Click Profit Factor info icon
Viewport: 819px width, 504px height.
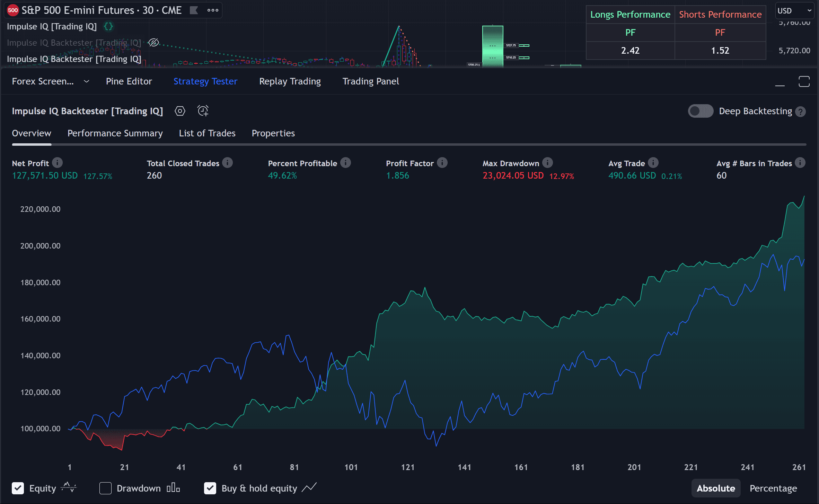pyautogui.click(x=442, y=163)
